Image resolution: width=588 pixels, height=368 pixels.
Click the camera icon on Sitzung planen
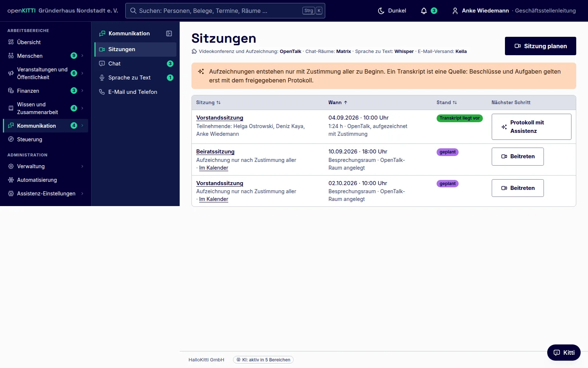[x=517, y=46]
